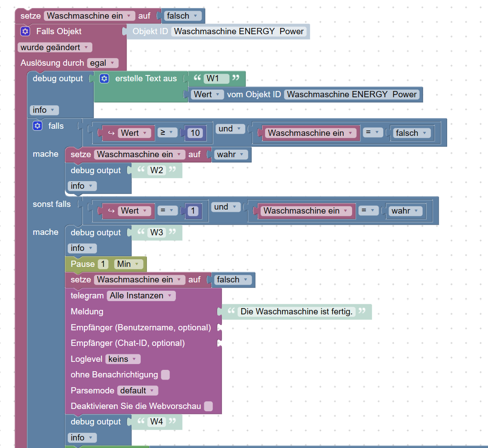Open the und logic operator dropdown

click(x=230, y=128)
